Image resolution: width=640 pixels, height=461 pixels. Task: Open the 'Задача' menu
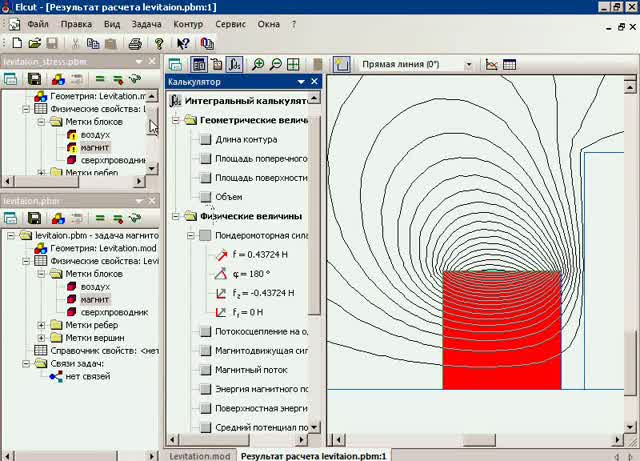[146, 22]
